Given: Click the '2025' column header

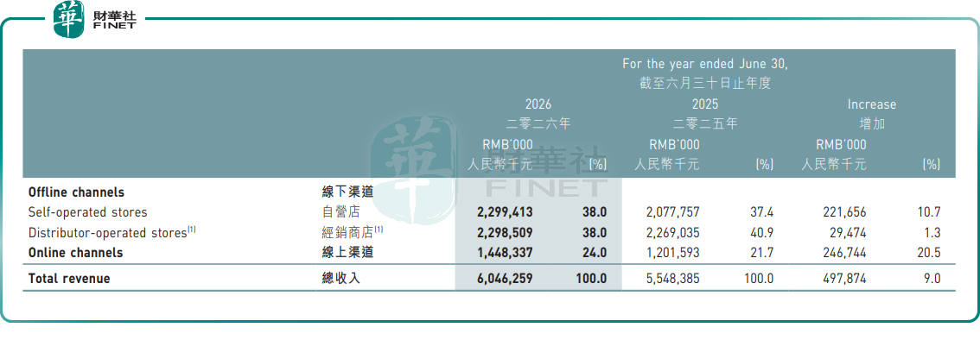Looking at the screenshot, I should coord(704,104).
